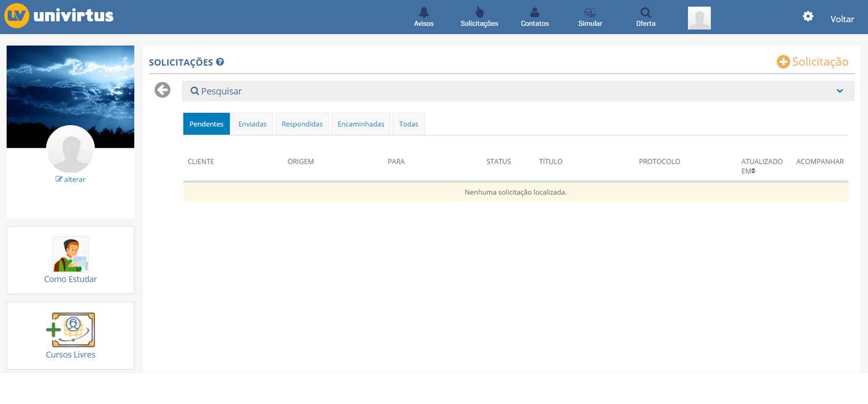The height and width of the screenshot is (404, 868).
Task: Open the Como Estudar link
Action: pos(71,279)
